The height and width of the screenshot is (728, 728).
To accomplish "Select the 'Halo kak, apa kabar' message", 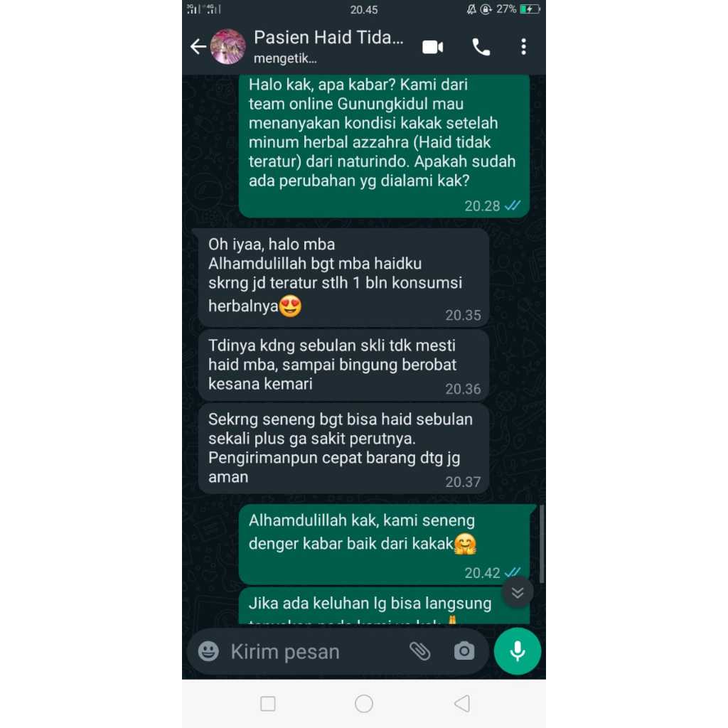I will point(384,146).
